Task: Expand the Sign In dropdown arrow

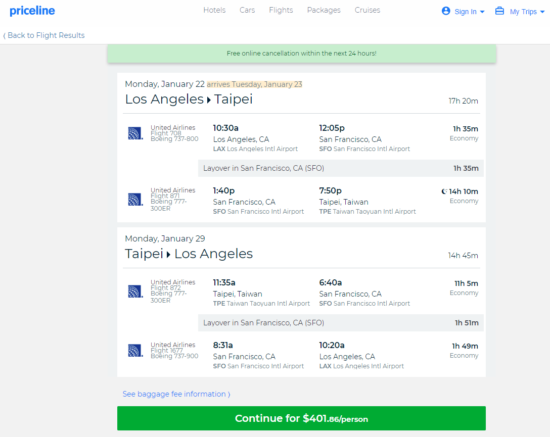Action: [482, 12]
